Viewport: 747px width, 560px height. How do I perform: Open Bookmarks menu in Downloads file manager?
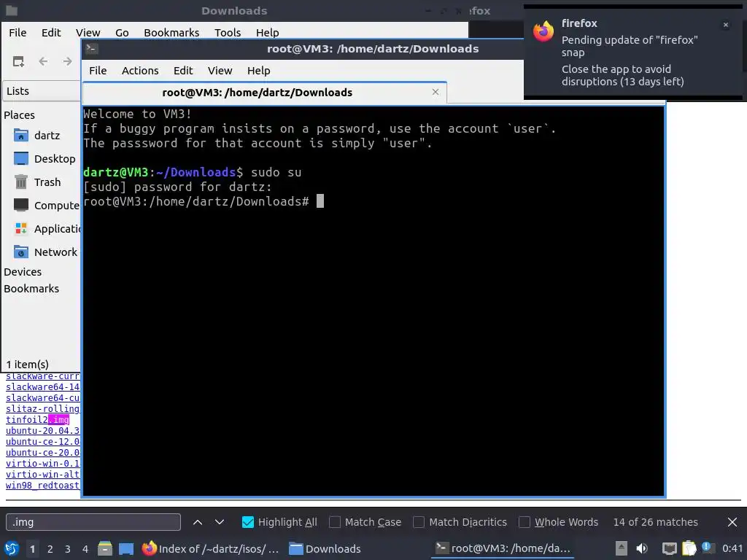coord(171,32)
